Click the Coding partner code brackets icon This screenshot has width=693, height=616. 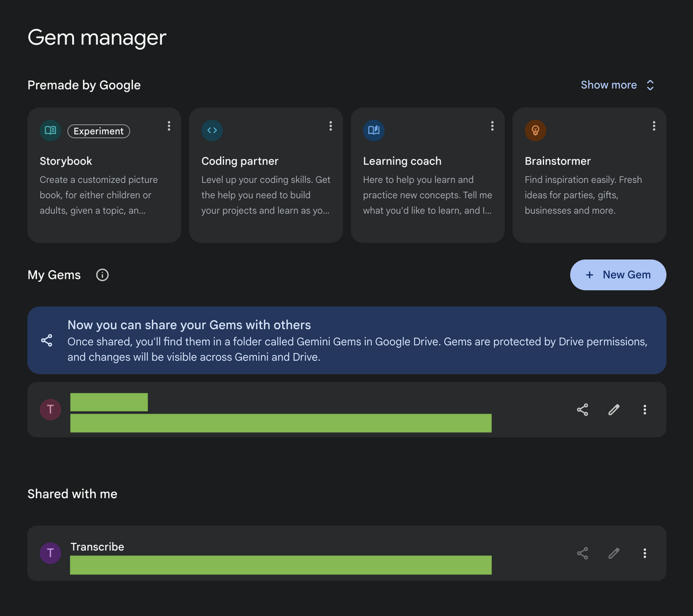click(x=212, y=130)
